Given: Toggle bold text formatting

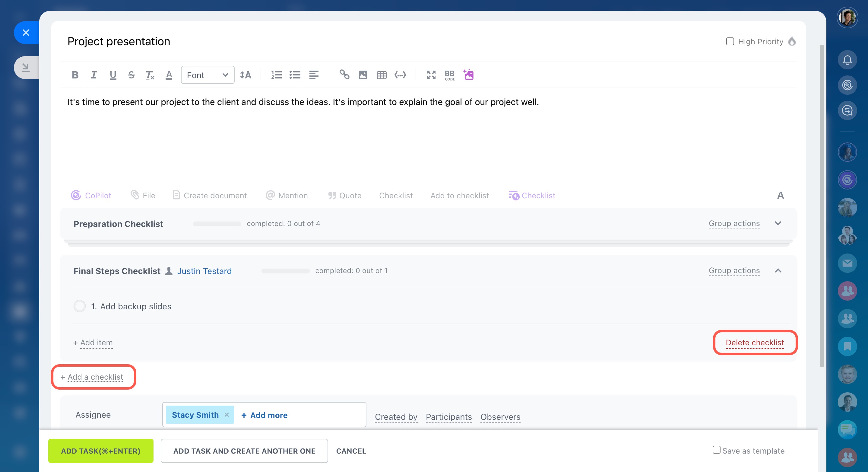Looking at the screenshot, I should (x=75, y=75).
